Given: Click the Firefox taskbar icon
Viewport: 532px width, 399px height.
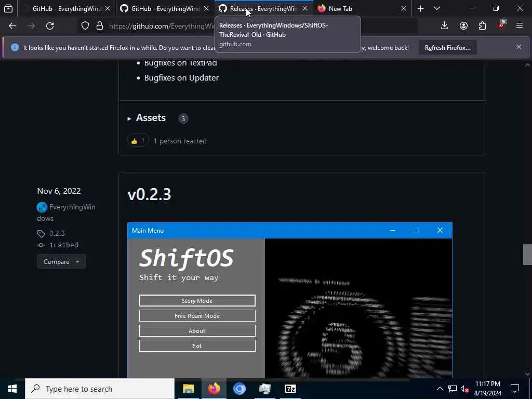Looking at the screenshot, I should coord(214,389).
